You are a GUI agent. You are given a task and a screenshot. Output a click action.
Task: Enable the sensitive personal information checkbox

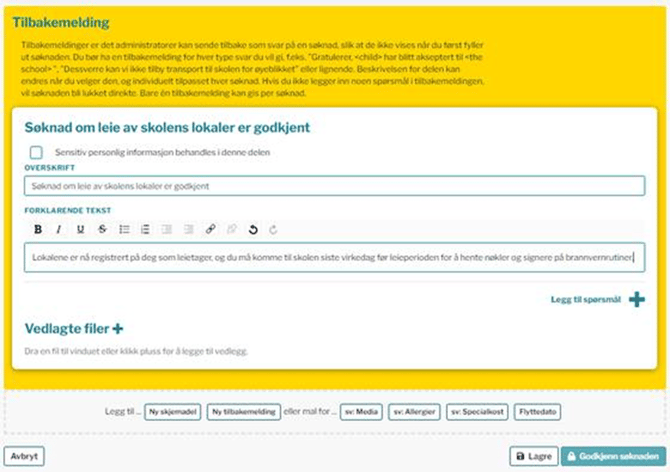pos(37,153)
